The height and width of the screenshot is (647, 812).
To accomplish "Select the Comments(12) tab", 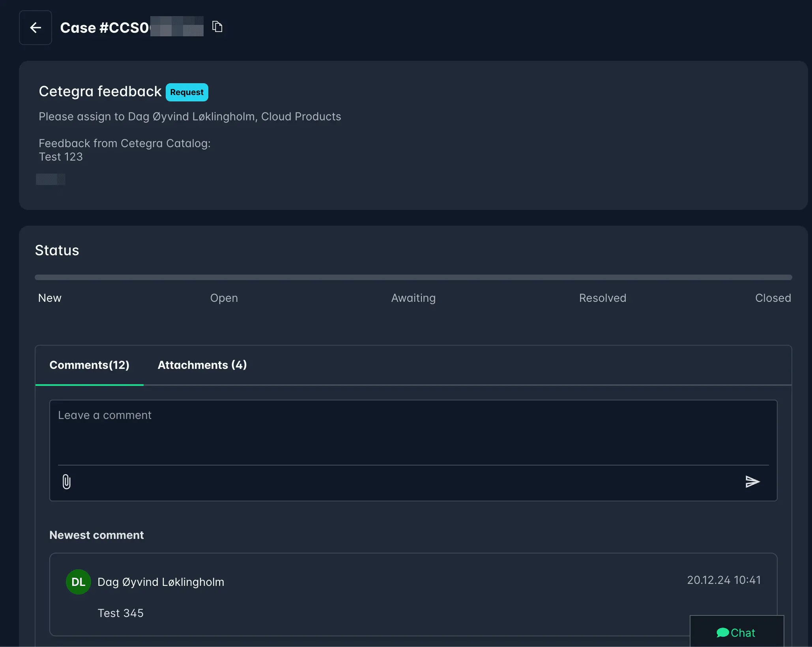I will click(x=90, y=365).
